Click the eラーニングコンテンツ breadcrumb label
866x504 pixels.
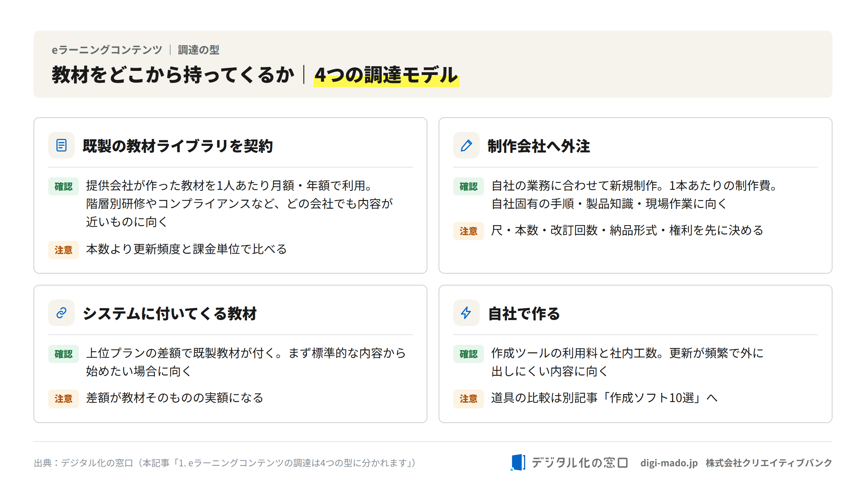(x=107, y=50)
